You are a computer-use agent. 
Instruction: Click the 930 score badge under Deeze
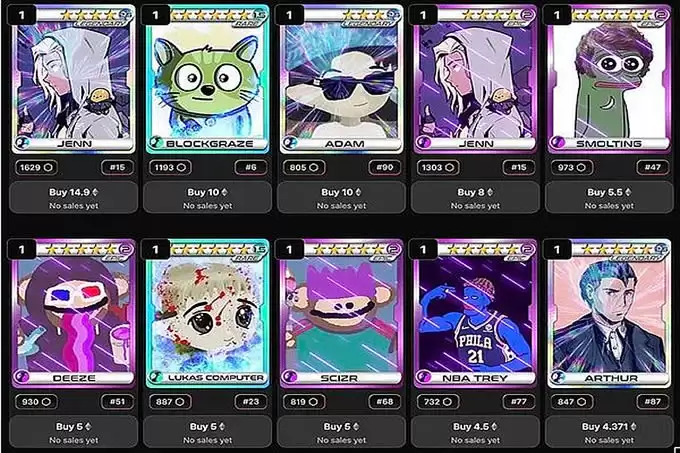[36, 402]
